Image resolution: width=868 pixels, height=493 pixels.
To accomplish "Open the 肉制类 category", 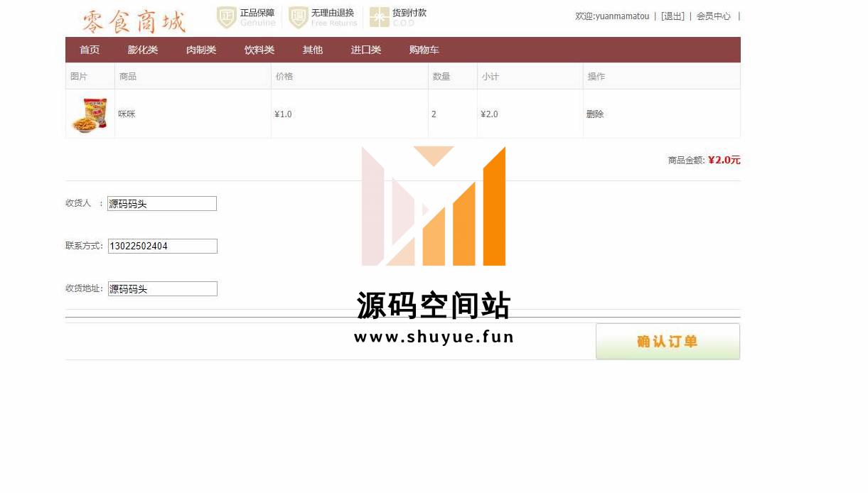I will point(201,50).
